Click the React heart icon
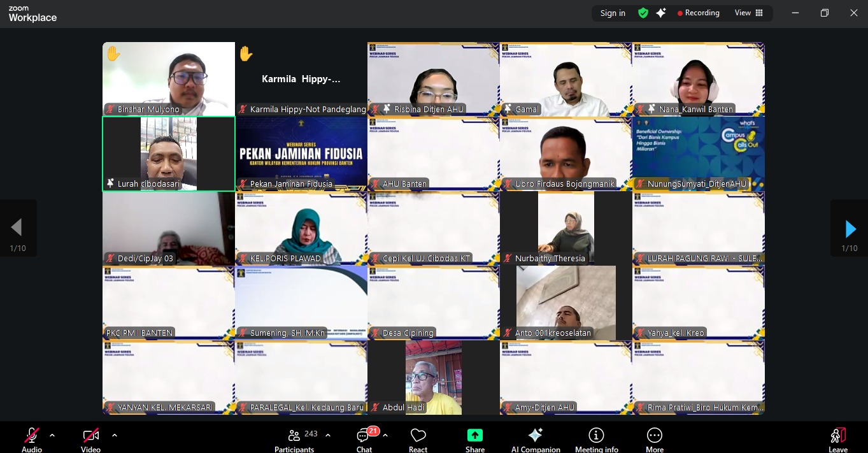868x453 pixels. click(x=418, y=436)
